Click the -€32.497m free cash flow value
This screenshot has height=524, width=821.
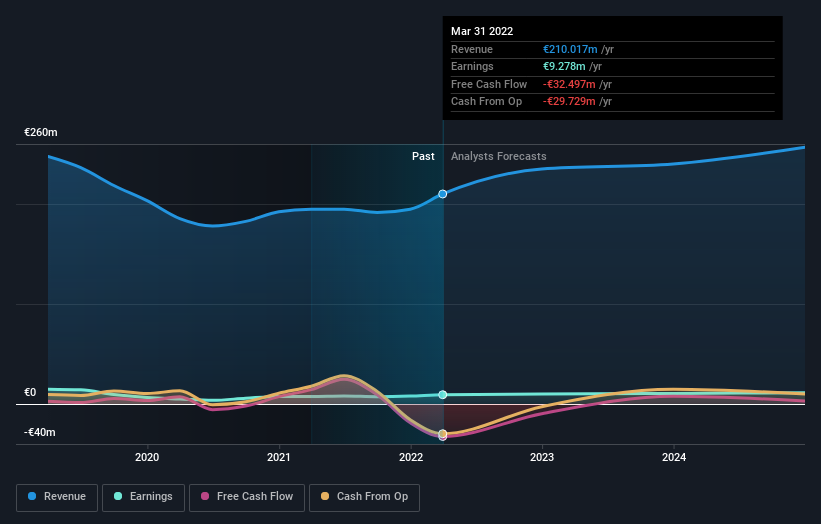569,84
